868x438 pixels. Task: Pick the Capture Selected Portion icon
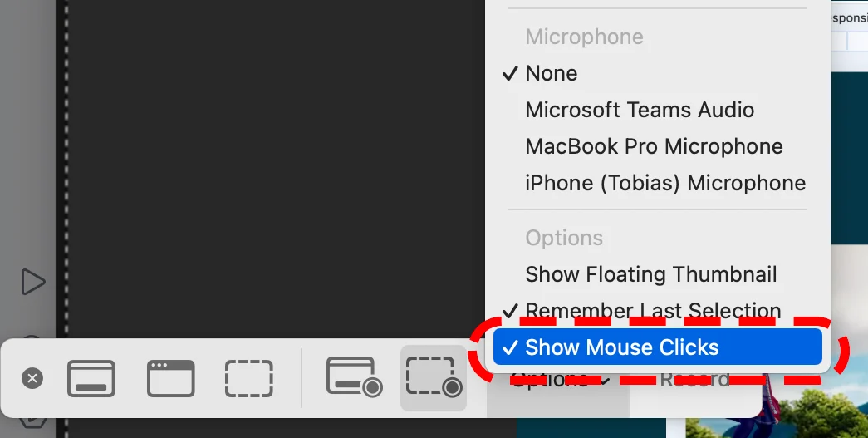(249, 378)
